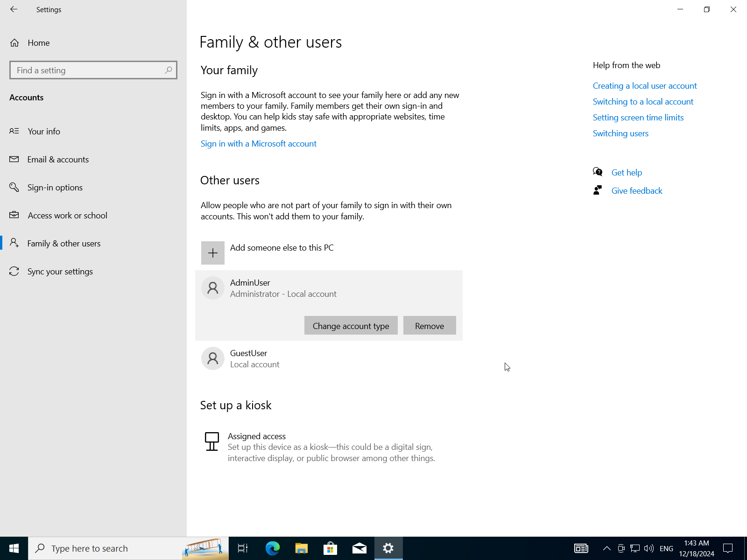The width and height of the screenshot is (747, 560).
Task: Open Task View from the taskbar
Action: point(243,548)
